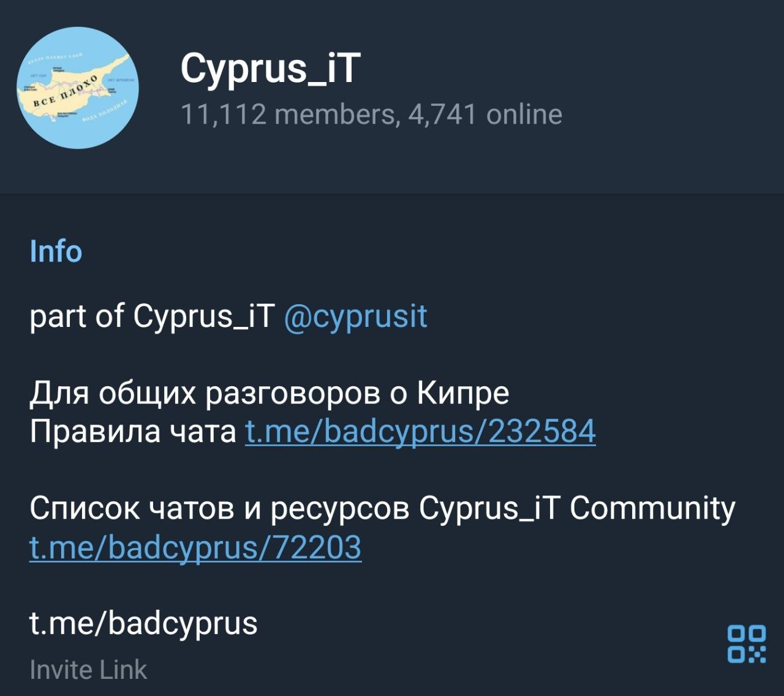Tap the 'Для общих разговоров о Кипре' text
The image size is (784, 696).
coord(269,393)
